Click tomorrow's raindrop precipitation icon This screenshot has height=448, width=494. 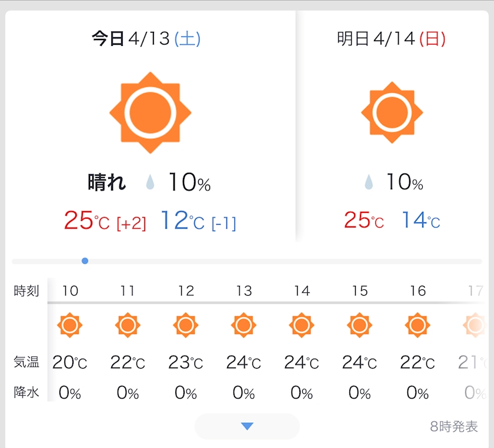tap(369, 183)
